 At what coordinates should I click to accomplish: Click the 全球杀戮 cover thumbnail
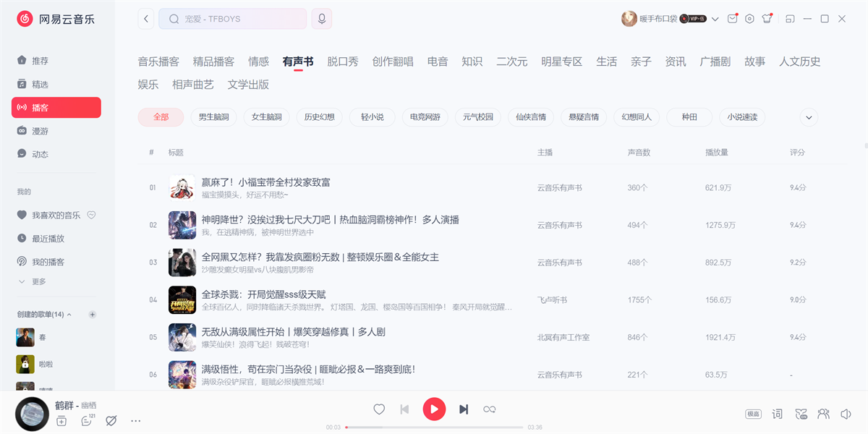(182, 299)
